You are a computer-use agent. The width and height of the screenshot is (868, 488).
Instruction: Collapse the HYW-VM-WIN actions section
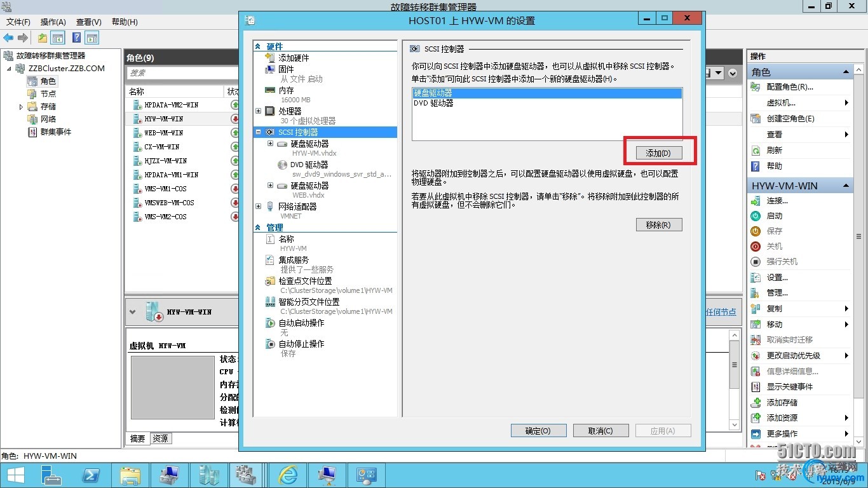[845, 186]
